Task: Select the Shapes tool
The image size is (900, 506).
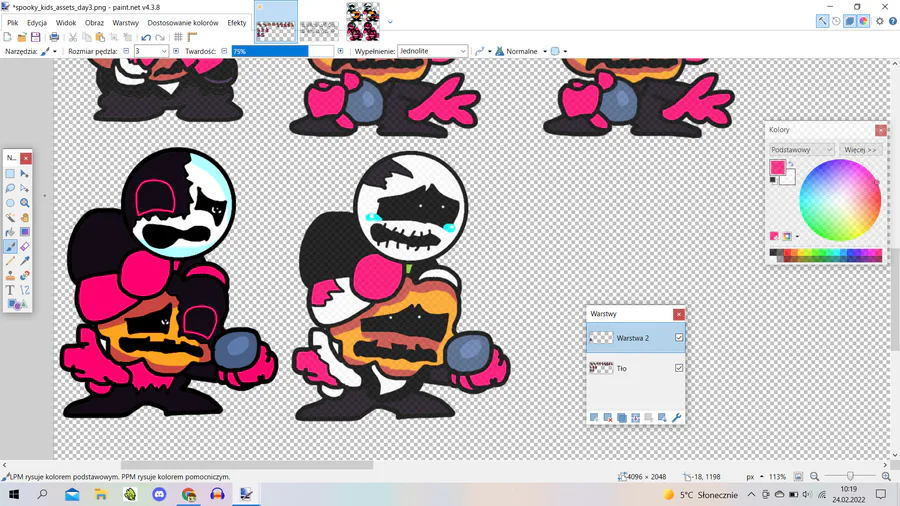Action: click(x=17, y=305)
